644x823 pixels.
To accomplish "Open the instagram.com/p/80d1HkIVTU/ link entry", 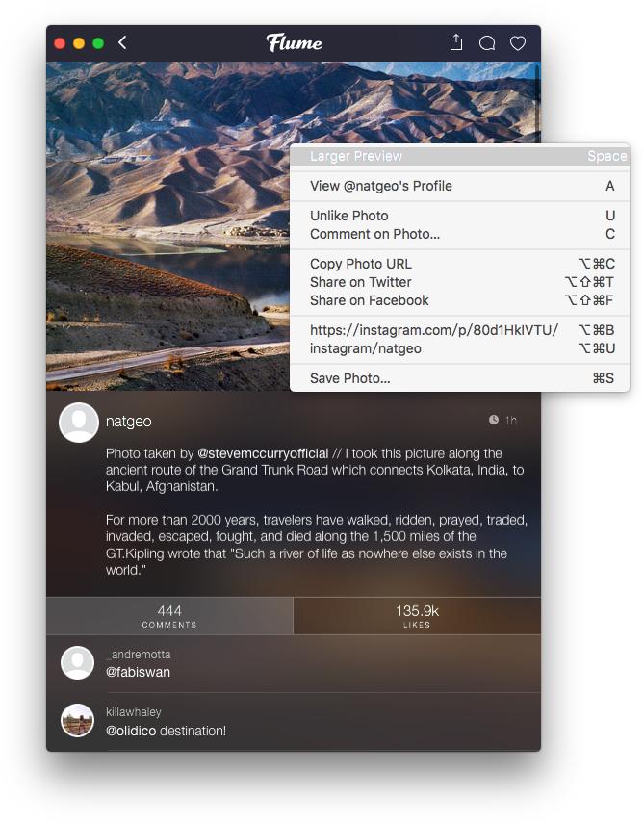I will pyautogui.click(x=459, y=330).
